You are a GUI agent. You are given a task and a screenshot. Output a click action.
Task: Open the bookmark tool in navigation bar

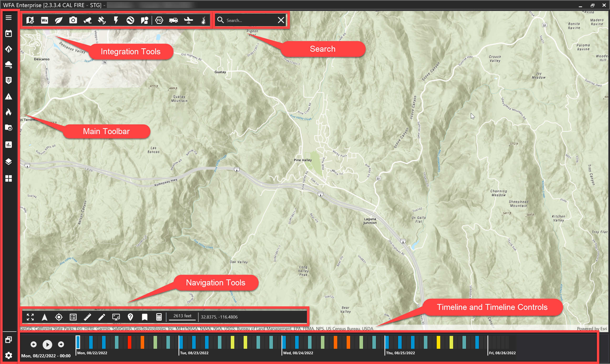point(144,317)
